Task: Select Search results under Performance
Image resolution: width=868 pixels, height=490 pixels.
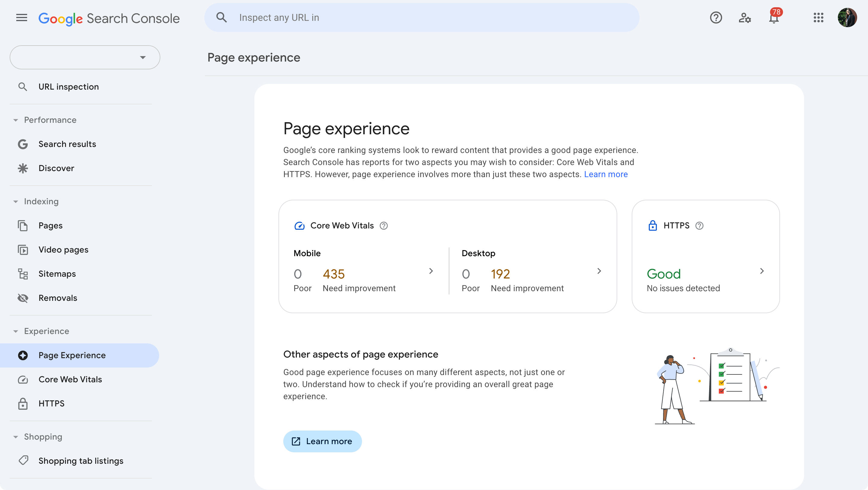Action: click(67, 144)
